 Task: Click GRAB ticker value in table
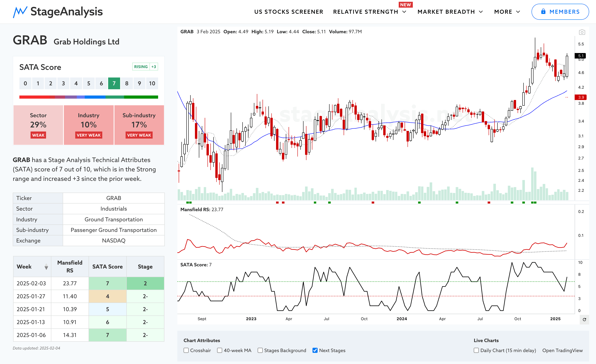(x=113, y=198)
